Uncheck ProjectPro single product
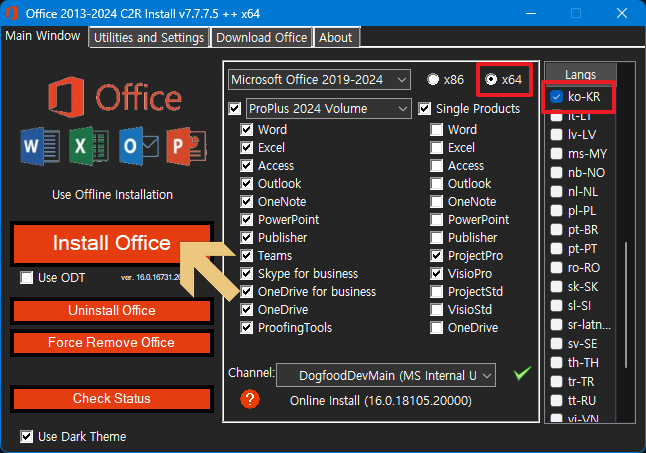 pyautogui.click(x=436, y=255)
